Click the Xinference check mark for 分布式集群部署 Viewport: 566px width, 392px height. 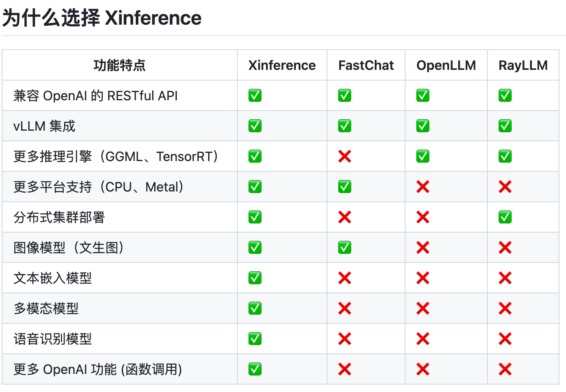(255, 217)
